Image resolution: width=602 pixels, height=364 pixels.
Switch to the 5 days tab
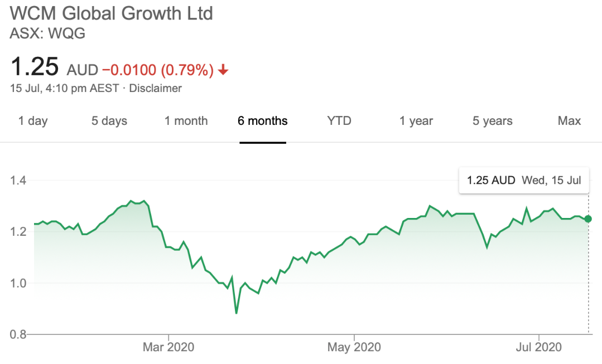[x=109, y=121]
